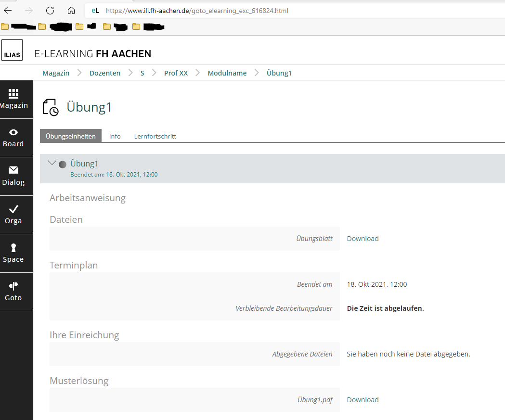Screen dimensions: 505x420
Task: Click the browser back arrow
Action: click(7, 10)
